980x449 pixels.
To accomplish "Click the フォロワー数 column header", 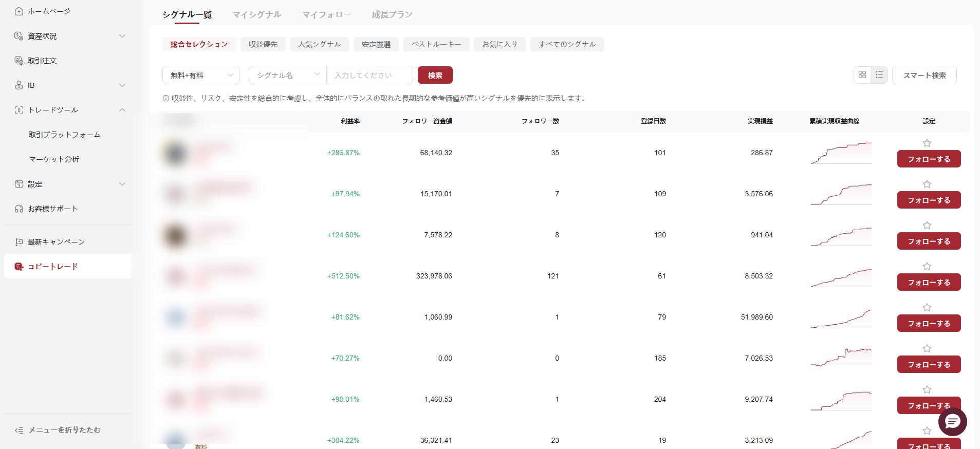I will point(540,121).
